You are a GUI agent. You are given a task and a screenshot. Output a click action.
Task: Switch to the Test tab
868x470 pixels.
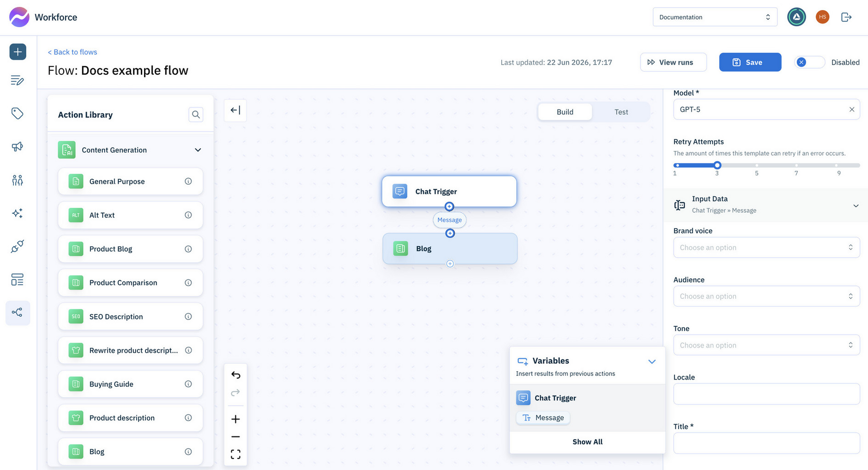pyautogui.click(x=621, y=112)
